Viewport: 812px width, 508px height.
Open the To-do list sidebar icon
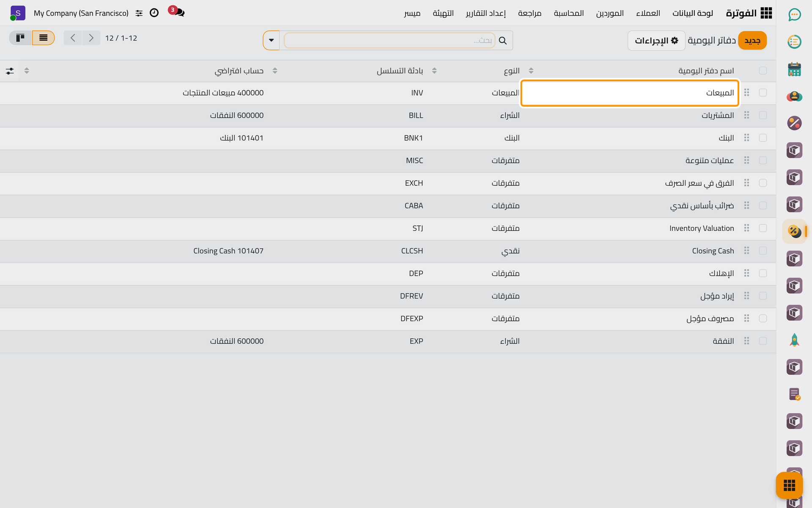point(794,42)
